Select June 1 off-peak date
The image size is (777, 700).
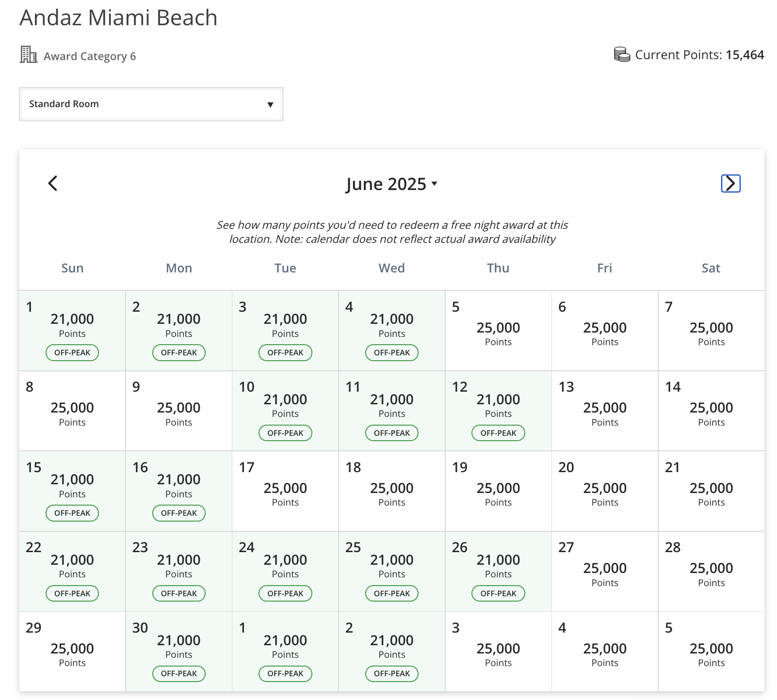[72, 331]
